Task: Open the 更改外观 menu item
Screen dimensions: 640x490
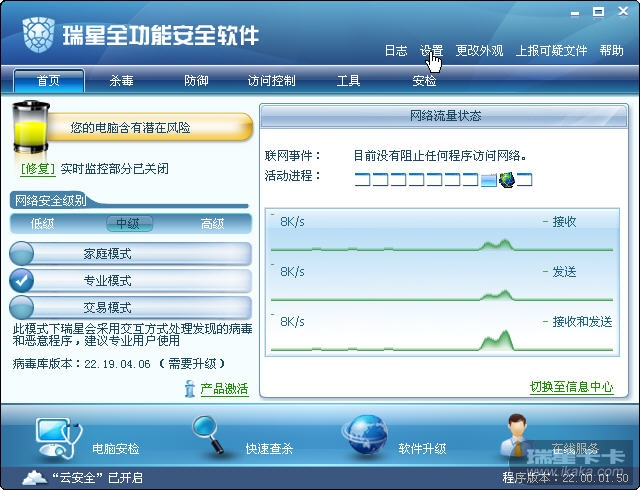Action: (x=479, y=51)
